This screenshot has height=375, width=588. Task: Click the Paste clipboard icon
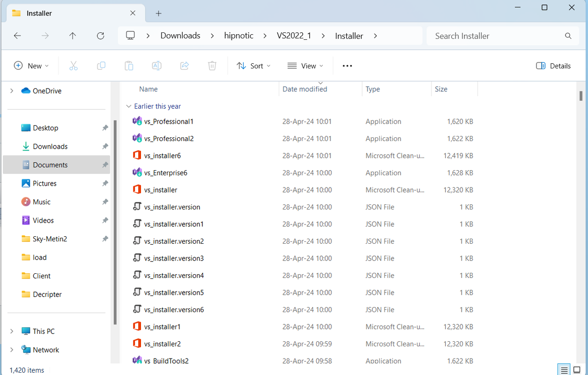129,66
